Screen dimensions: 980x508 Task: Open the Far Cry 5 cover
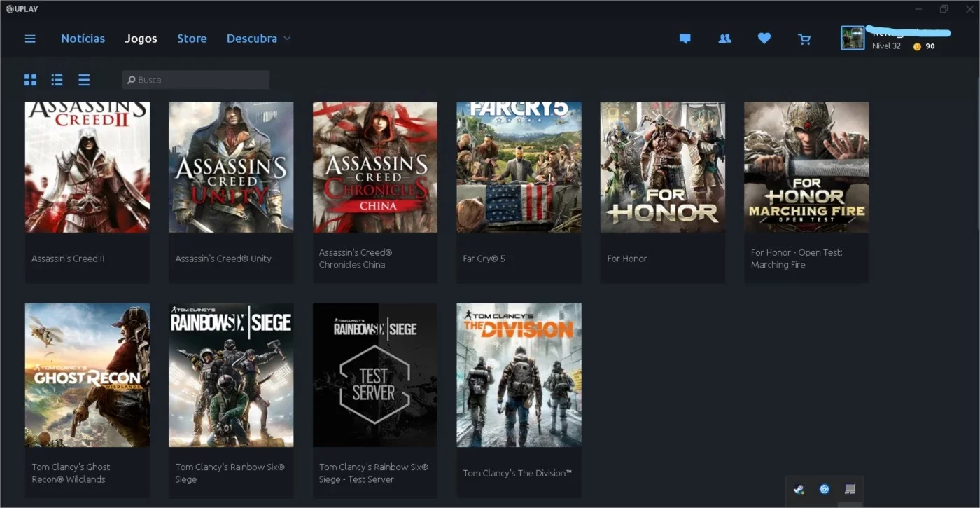point(519,167)
